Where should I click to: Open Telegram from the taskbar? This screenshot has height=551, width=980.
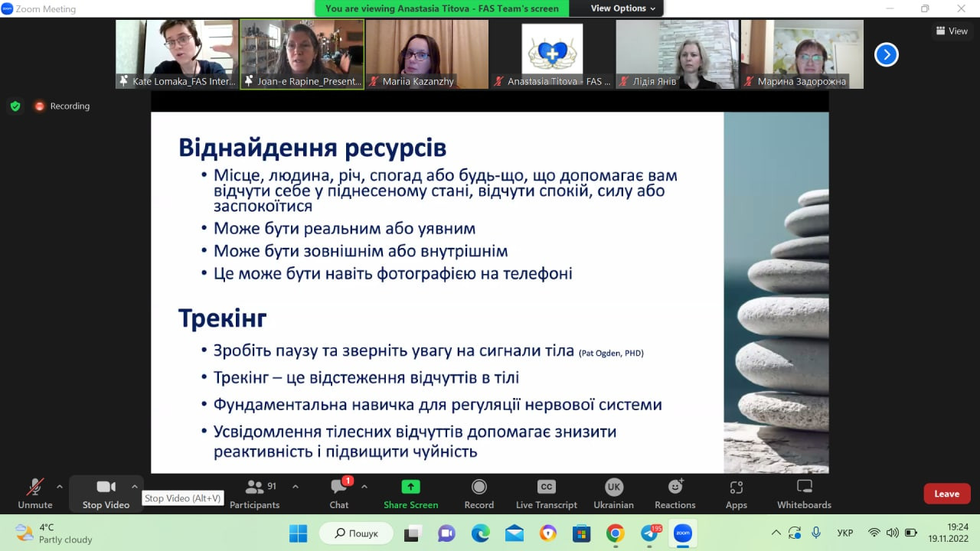650,533
